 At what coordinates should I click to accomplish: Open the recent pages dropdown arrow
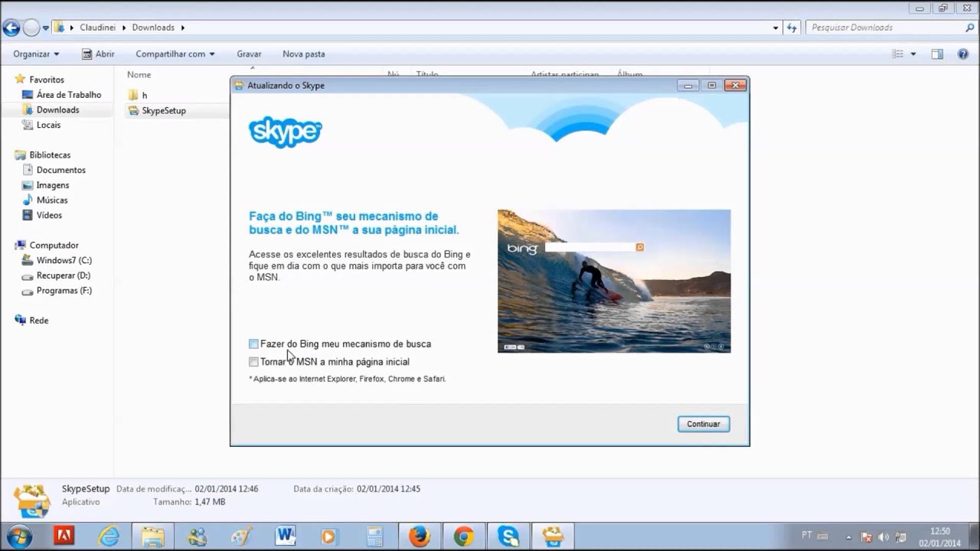[46, 28]
